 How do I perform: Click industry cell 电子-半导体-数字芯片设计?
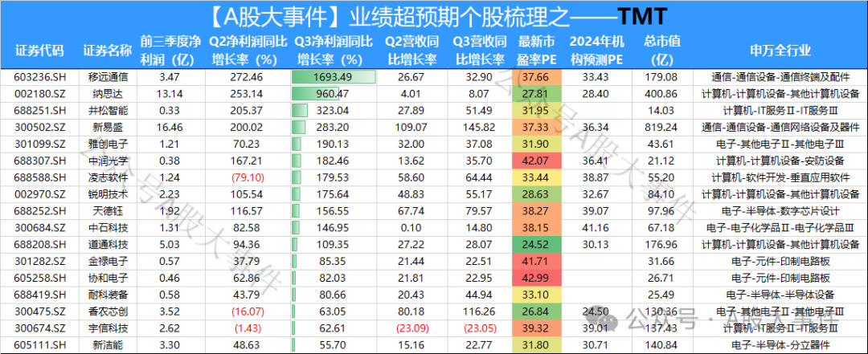point(780,210)
